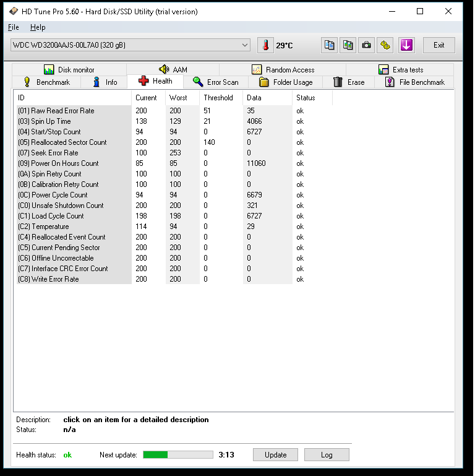Switch to the File Benchmark tab
This screenshot has width=475, height=476.
[414, 82]
